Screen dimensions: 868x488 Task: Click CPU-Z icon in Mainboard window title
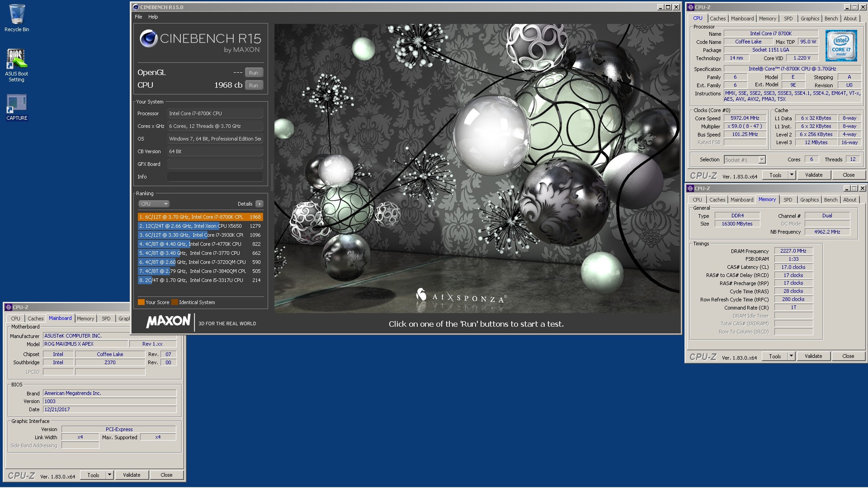(8, 307)
